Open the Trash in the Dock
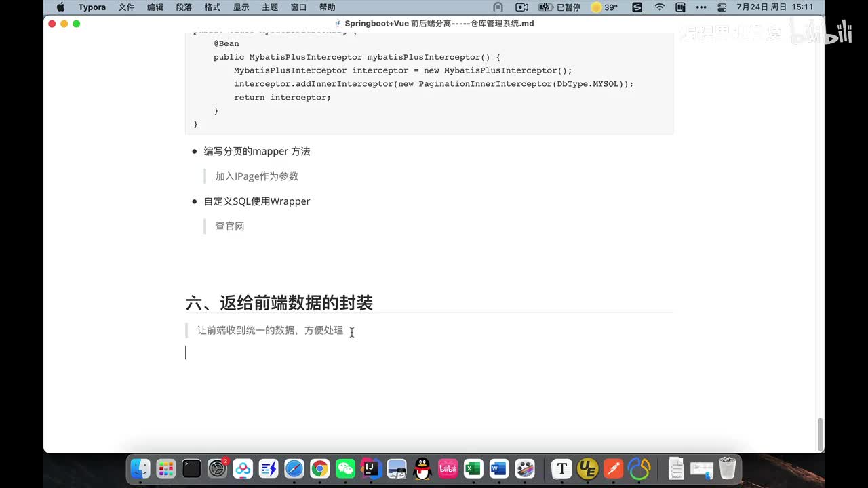The image size is (868, 488). click(728, 468)
